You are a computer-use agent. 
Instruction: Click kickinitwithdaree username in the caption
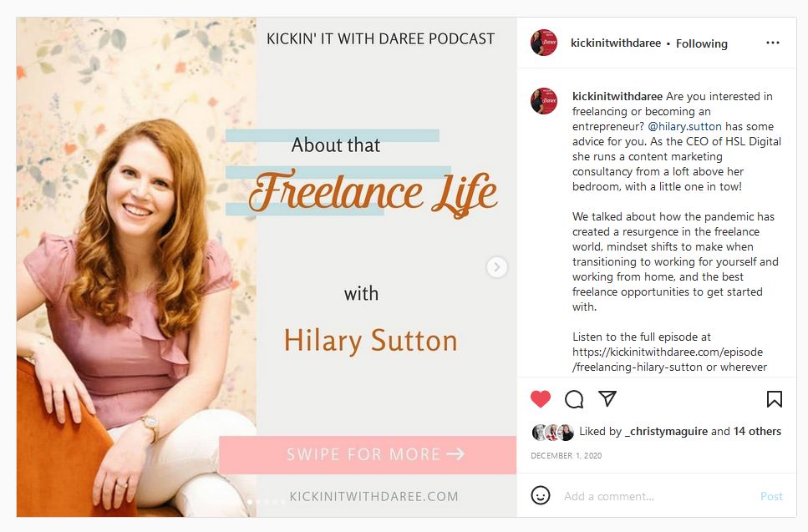tap(617, 96)
